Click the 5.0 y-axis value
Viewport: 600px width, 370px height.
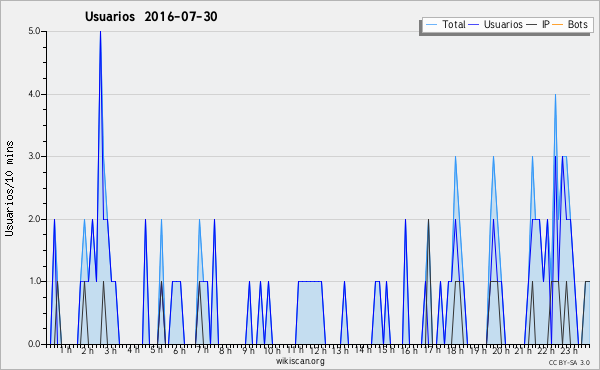pyautogui.click(x=34, y=31)
